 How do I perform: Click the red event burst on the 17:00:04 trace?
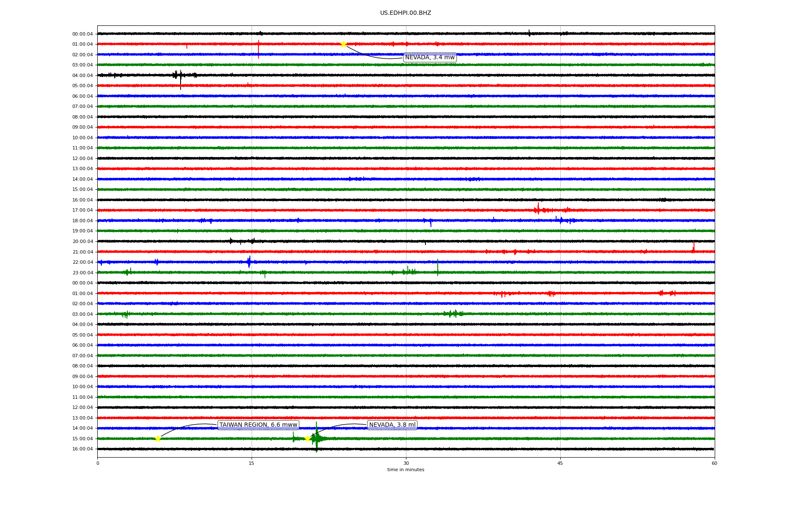click(x=538, y=210)
